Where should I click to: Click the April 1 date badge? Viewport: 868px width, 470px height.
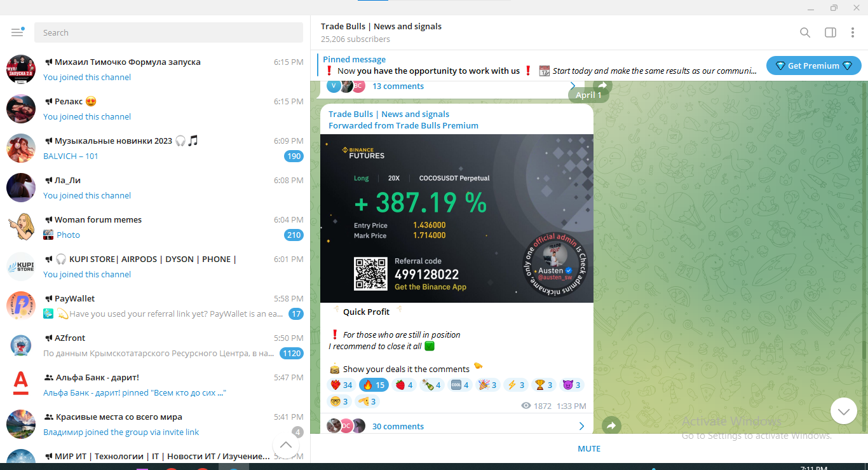(588, 95)
